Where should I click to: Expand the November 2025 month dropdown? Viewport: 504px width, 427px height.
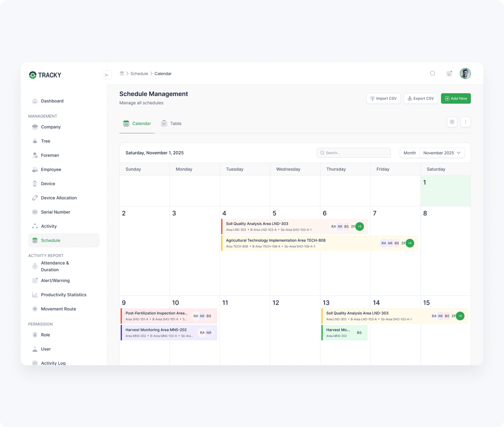(x=442, y=153)
